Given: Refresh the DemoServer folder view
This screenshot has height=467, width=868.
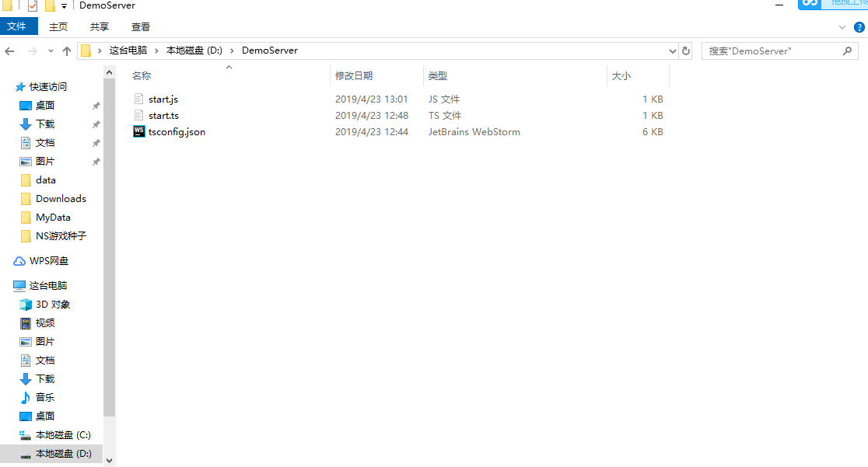Looking at the screenshot, I should coord(686,51).
